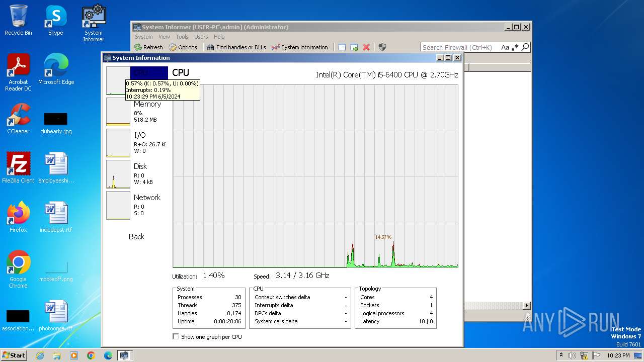Open the Tools menu
This screenshot has height=362, width=644.
click(x=182, y=37)
